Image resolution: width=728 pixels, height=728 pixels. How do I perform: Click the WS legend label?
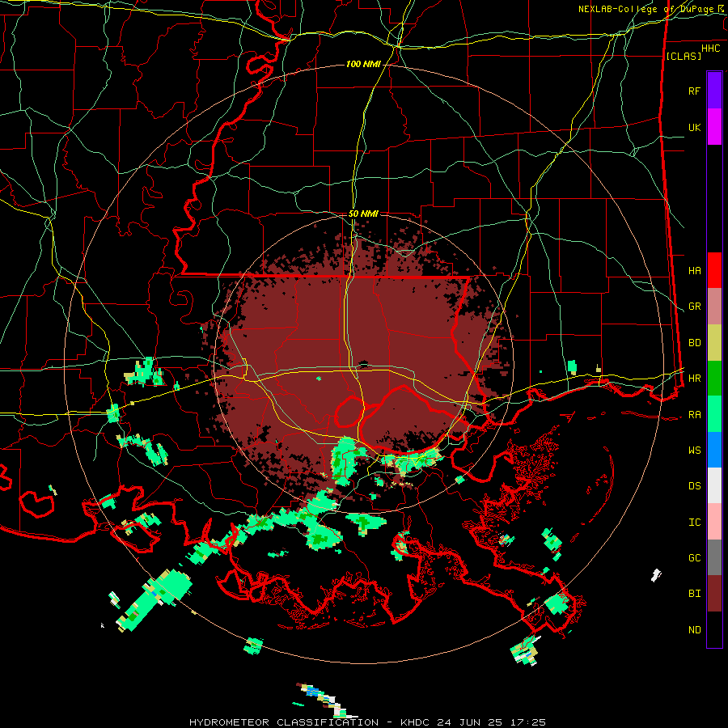[694, 451]
